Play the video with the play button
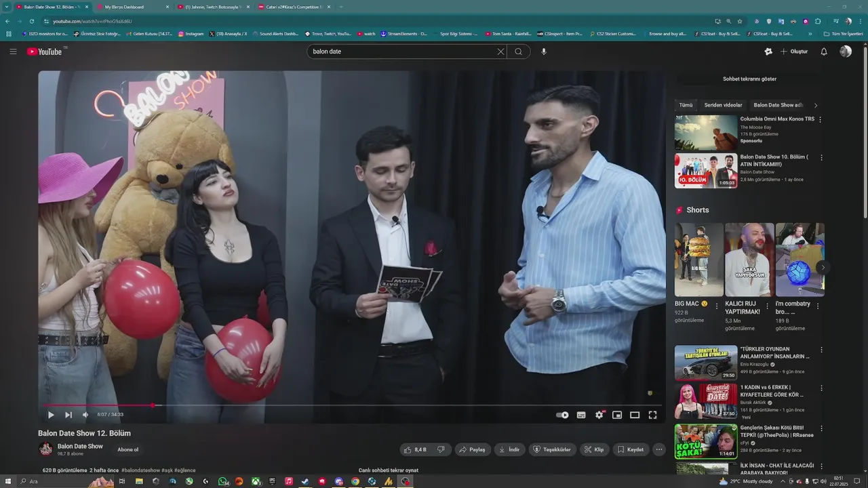Screen dimensions: 868x488 [x=51, y=415]
